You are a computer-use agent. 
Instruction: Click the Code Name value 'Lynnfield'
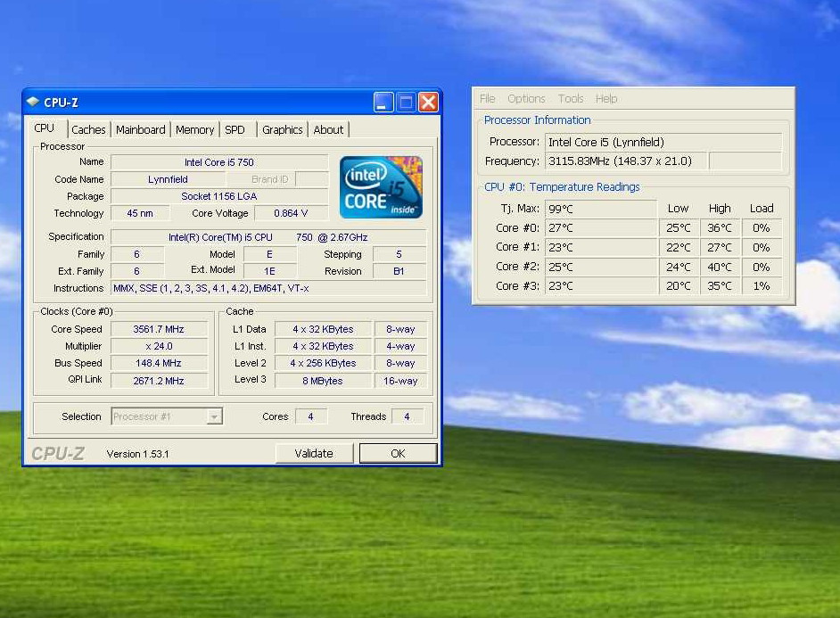click(x=168, y=179)
